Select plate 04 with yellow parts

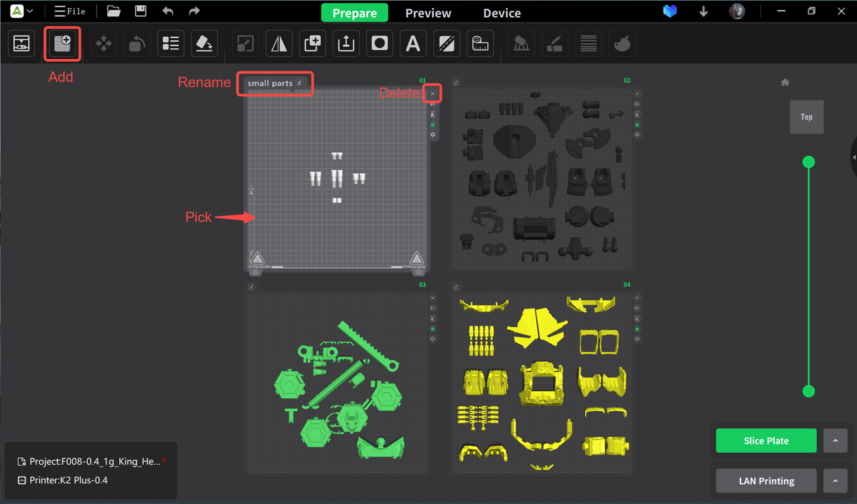click(540, 382)
